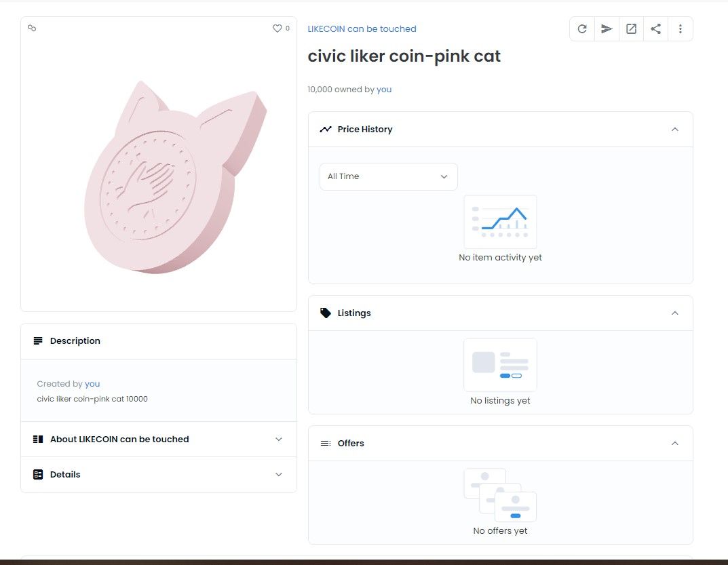
Task: Open LIKECOIN can be touched collection link
Action: click(362, 29)
